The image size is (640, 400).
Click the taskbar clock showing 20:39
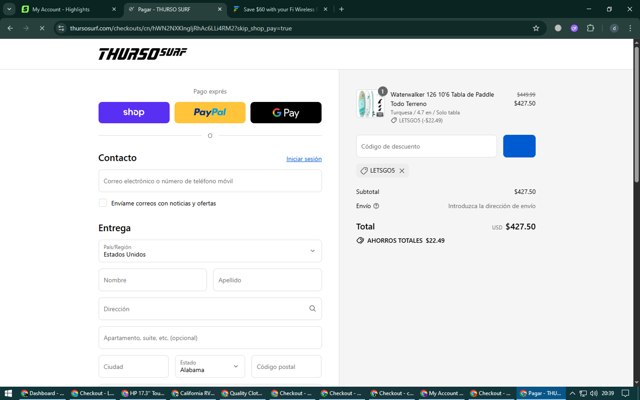[x=607, y=393]
